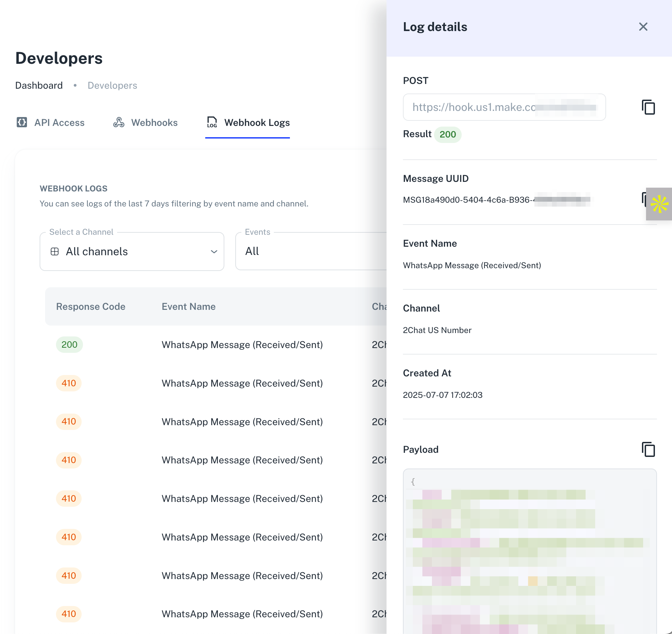
Task: Open the log row with response code 200
Action: (x=216, y=345)
